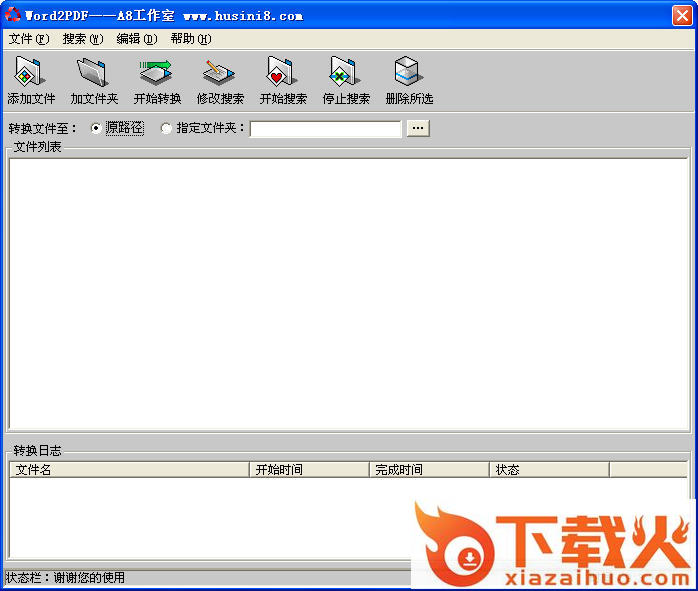Click the 完成时间 column header

(x=430, y=470)
